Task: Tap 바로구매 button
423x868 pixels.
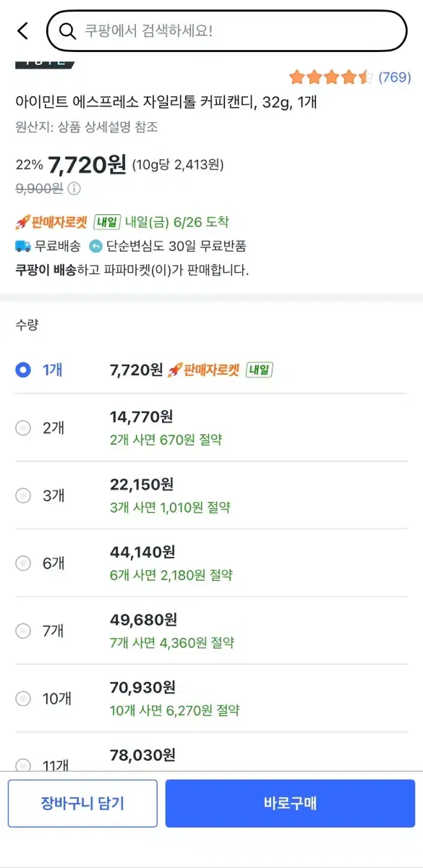Action: click(290, 803)
